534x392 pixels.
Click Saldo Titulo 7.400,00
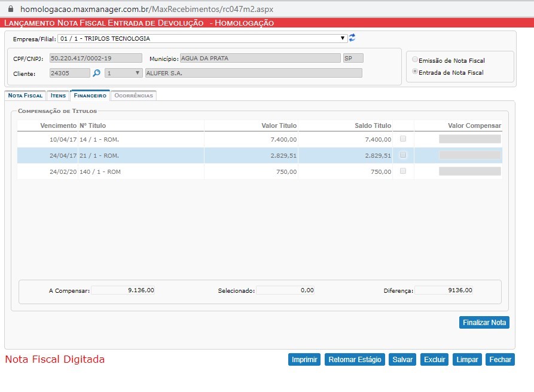[x=378, y=139]
